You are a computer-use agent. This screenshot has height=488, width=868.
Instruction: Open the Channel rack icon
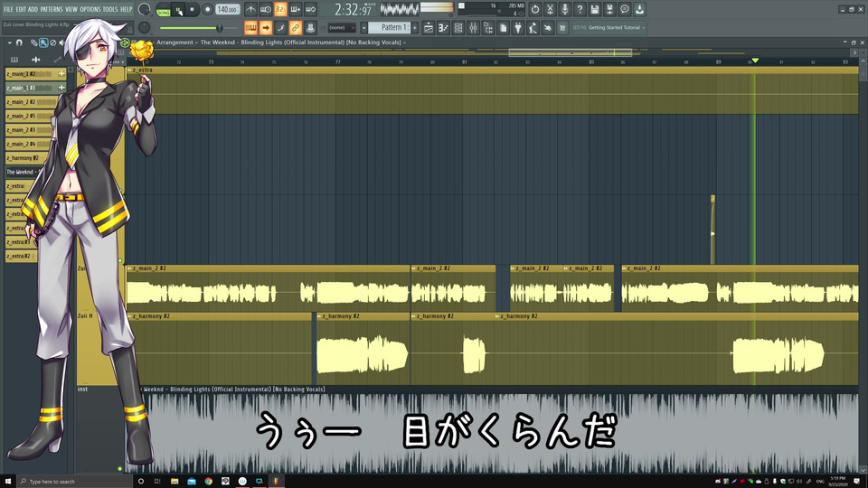(x=458, y=28)
